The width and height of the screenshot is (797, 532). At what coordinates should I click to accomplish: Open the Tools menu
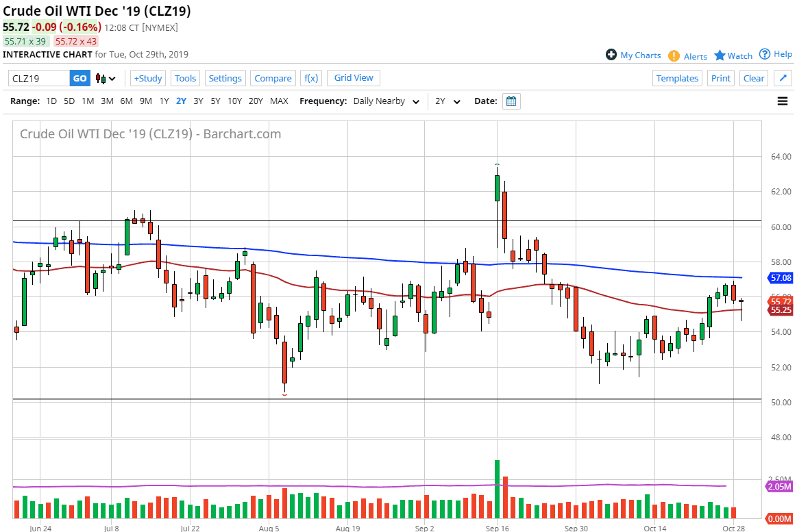(x=185, y=78)
